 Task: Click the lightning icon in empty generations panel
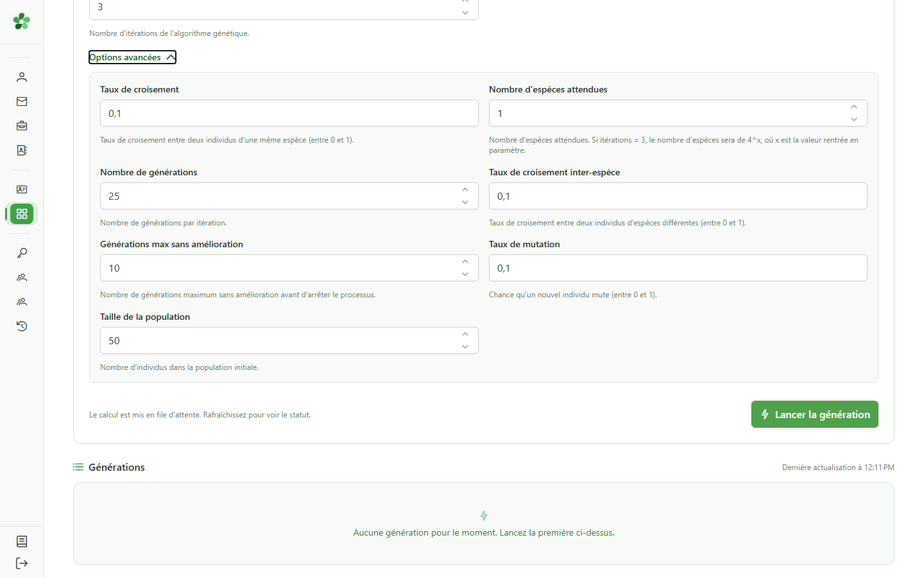pos(484,516)
